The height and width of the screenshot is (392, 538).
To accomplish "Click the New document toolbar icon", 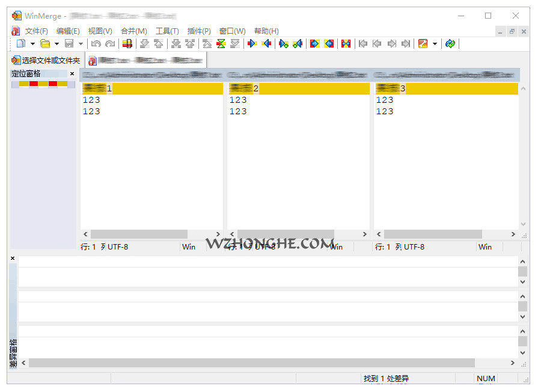I will coord(21,43).
